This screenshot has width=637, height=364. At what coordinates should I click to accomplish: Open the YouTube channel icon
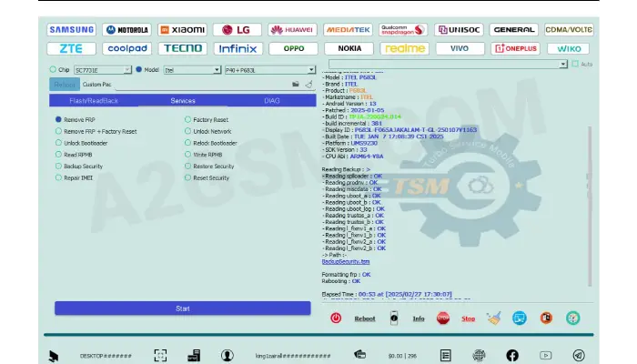click(x=546, y=356)
